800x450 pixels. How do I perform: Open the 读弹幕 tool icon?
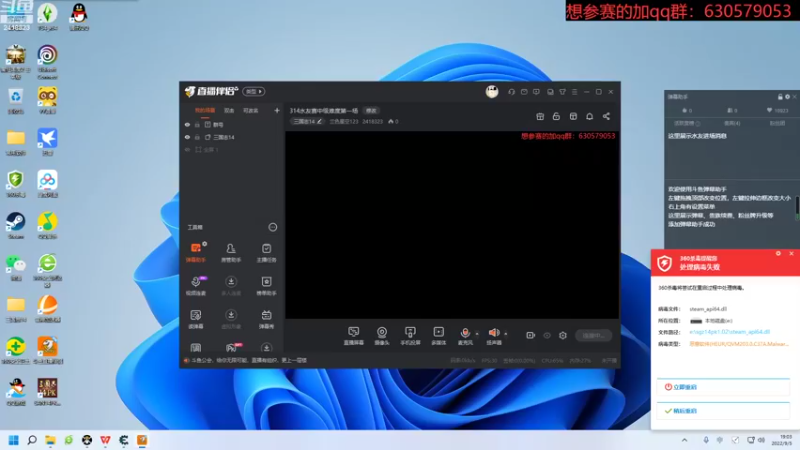click(196, 319)
